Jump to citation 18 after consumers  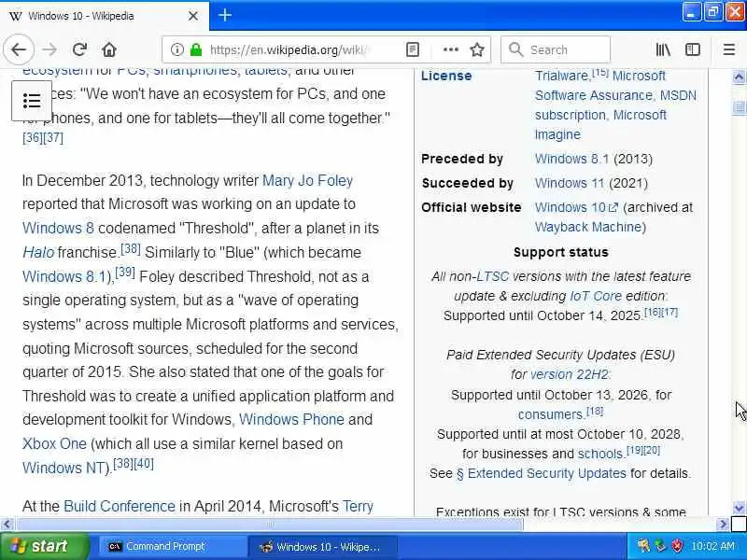(595, 411)
